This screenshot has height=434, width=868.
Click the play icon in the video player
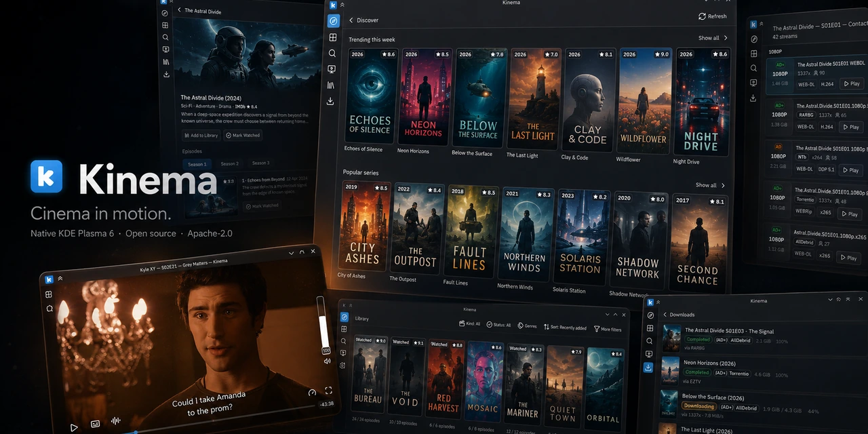tap(74, 427)
